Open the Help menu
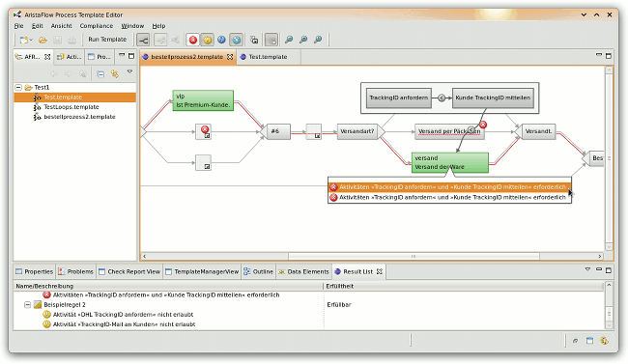Screen dimensions: 628x364 point(158,26)
